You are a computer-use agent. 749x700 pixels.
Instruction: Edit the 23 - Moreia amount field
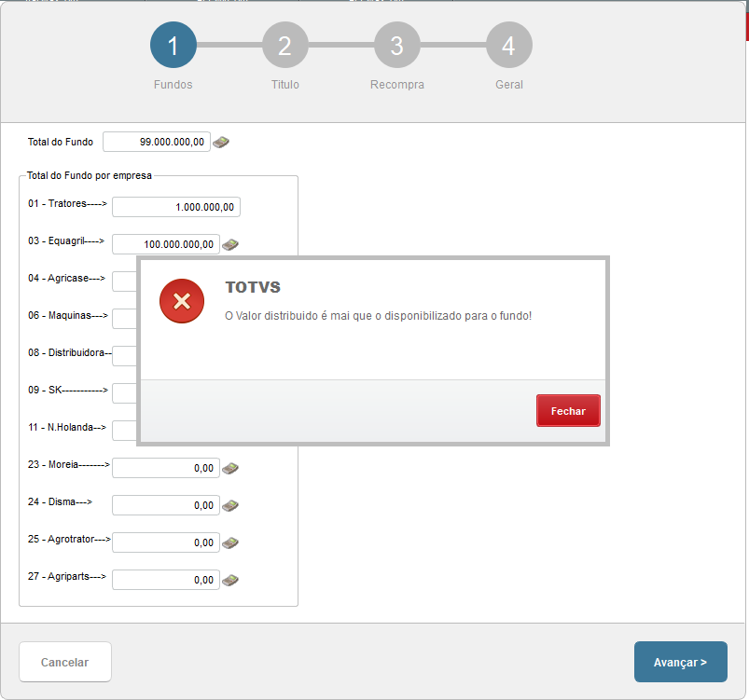166,469
